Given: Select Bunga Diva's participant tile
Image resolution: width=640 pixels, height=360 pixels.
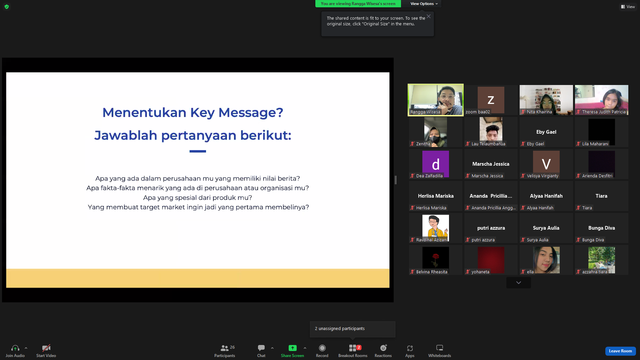Looking at the screenshot, I should [602, 228].
